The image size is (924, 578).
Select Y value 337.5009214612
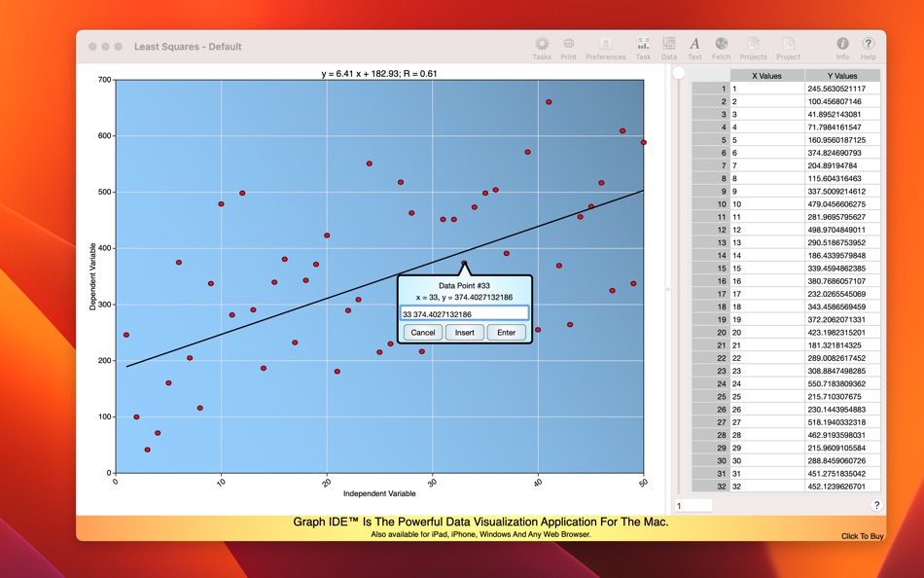pos(842,191)
